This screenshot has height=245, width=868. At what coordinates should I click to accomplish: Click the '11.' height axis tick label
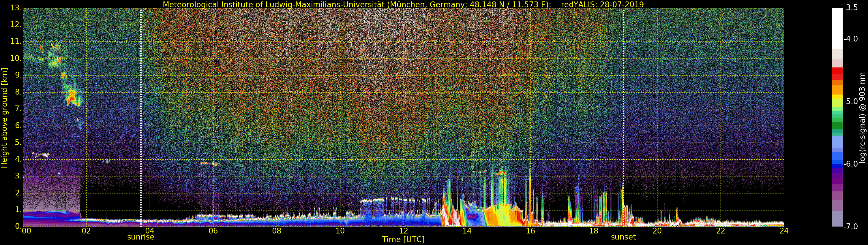click(16, 42)
